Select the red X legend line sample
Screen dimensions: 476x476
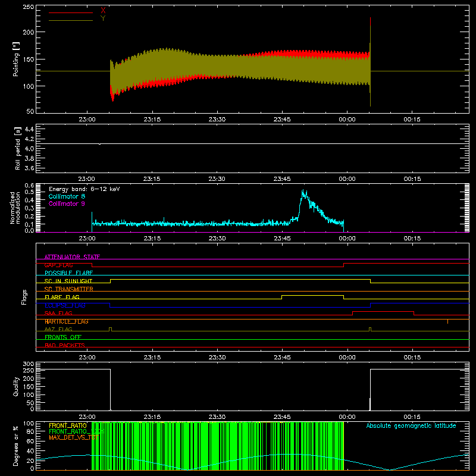click(x=71, y=12)
